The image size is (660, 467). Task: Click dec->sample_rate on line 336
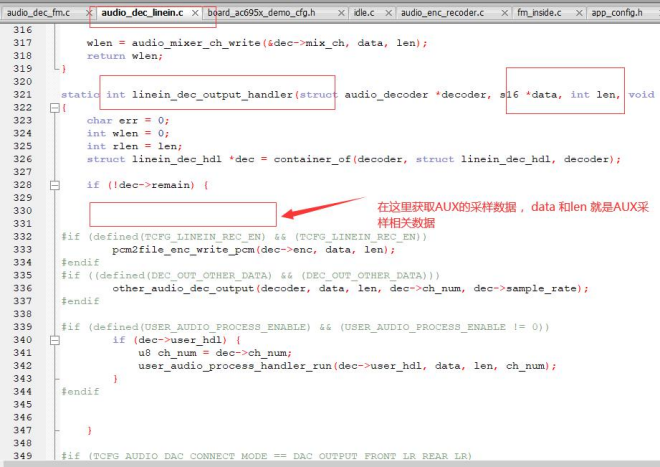(526, 289)
